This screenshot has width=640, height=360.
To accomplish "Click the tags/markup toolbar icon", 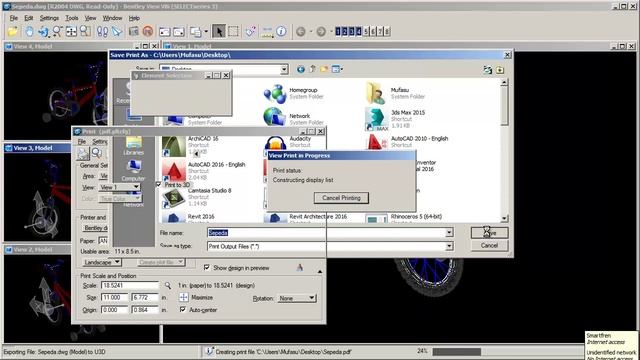I will click(x=251, y=31).
